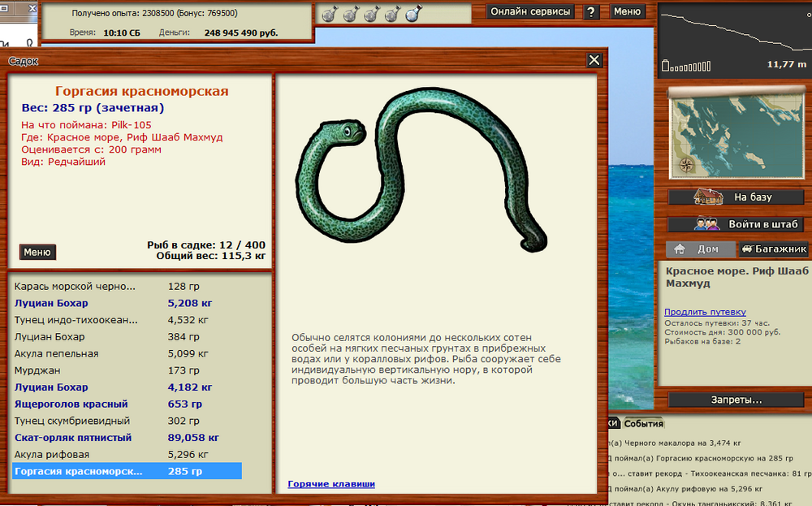
Task: Open the Горячие клавиши link
Action: pos(331,484)
